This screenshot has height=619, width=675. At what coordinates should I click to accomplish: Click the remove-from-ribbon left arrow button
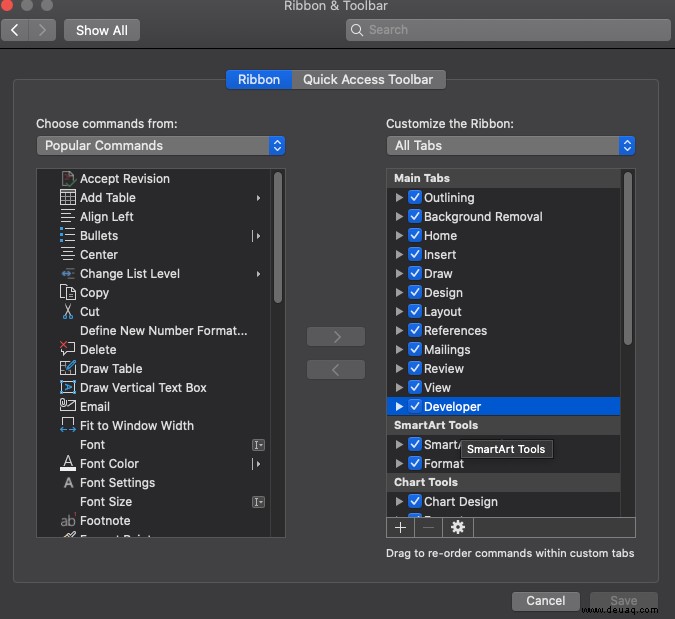pyautogui.click(x=336, y=369)
